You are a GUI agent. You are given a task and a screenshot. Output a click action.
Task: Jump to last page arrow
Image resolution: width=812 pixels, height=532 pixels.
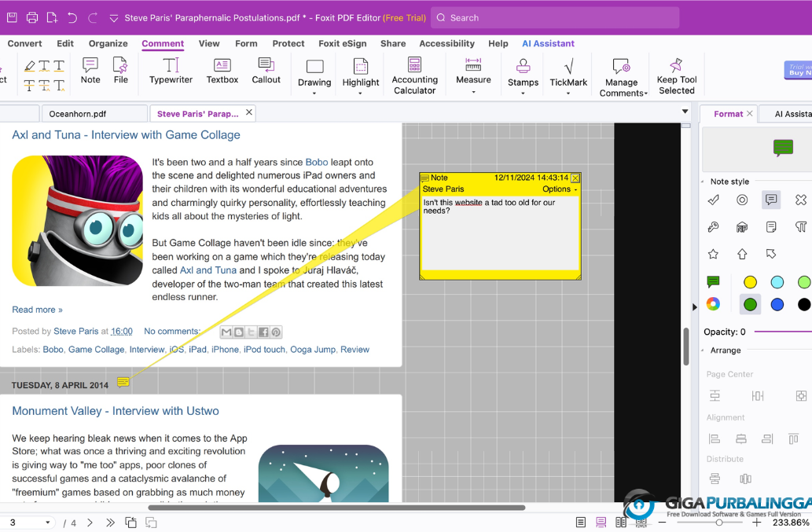pyautogui.click(x=110, y=523)
